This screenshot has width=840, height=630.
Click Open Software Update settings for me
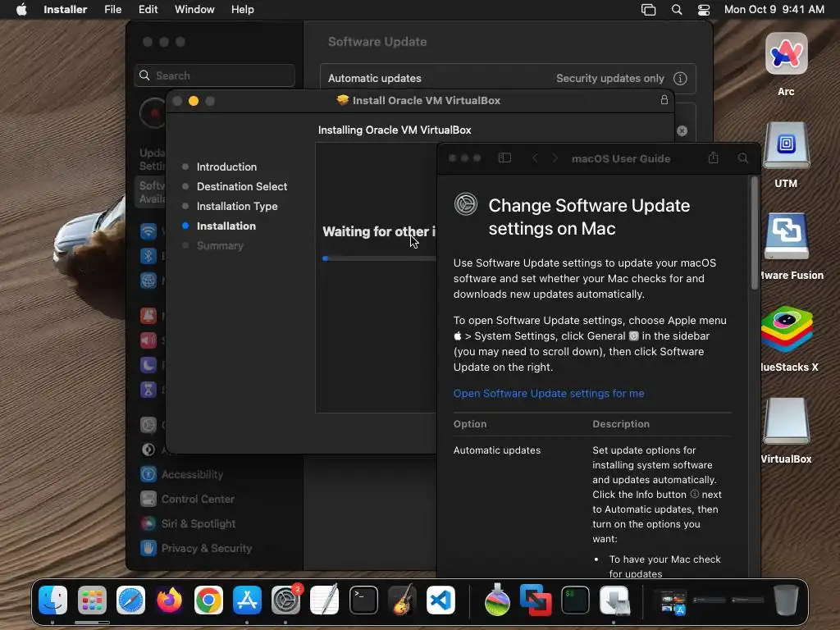[549, 393]
